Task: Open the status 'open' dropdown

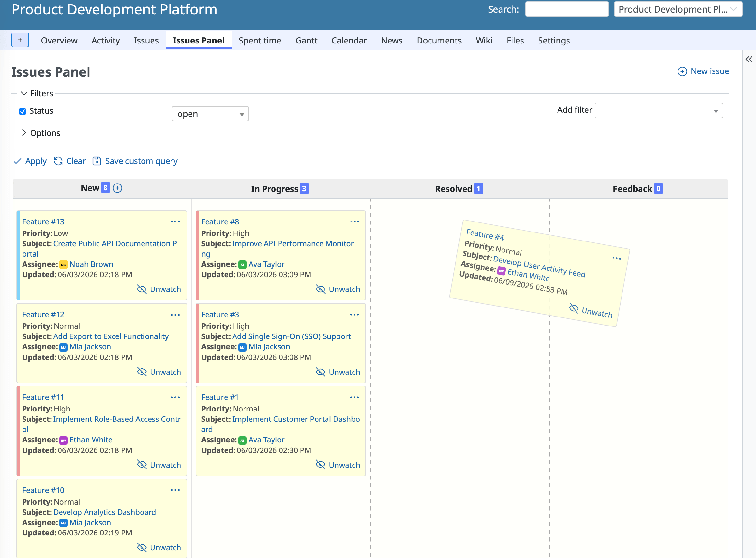Action: pyautogui.click(x=210, y=114)
